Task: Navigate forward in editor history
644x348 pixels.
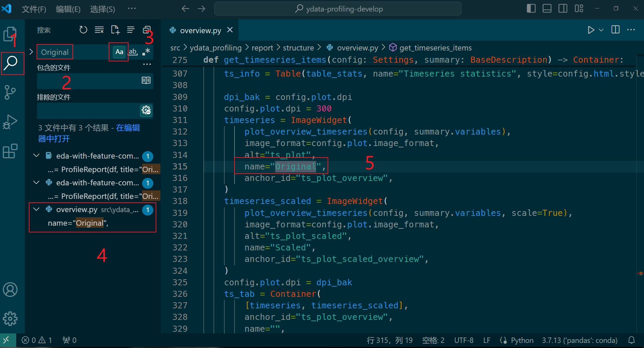Action: [x=202, y=8]
